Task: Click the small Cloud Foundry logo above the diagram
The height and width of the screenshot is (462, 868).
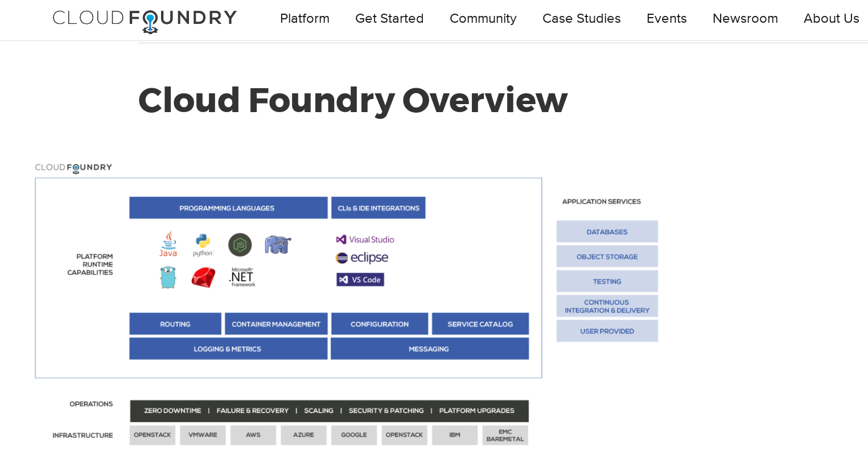Action: [x=73, y=168]
